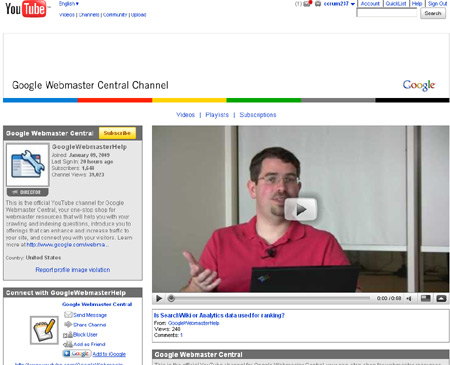The image size is (450, 365).
Task: Click the Google Webmaster Central link in Connect box
Action: click(97, 304)
